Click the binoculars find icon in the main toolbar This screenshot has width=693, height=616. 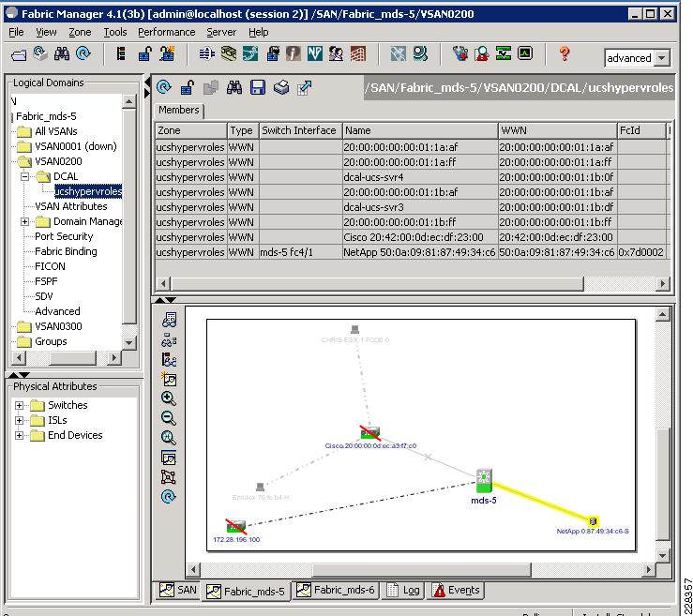point(62,53)
